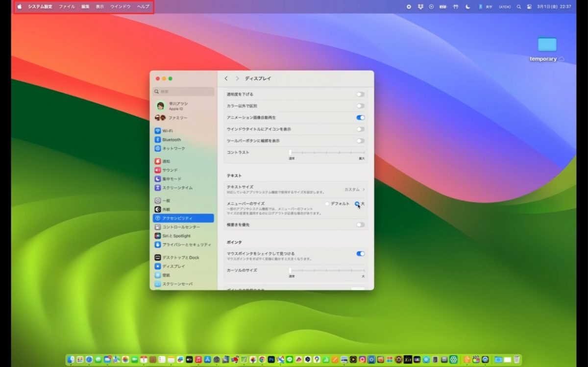Disable マウスポインタをシェイクして見つける switch
The width and height of the screenshot is (588, 367).
(361, 254)
